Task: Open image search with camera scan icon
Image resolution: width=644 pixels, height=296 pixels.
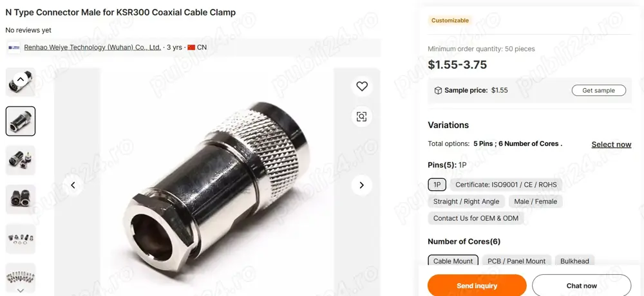Action: pyautogui.click(x=362, y=116)
